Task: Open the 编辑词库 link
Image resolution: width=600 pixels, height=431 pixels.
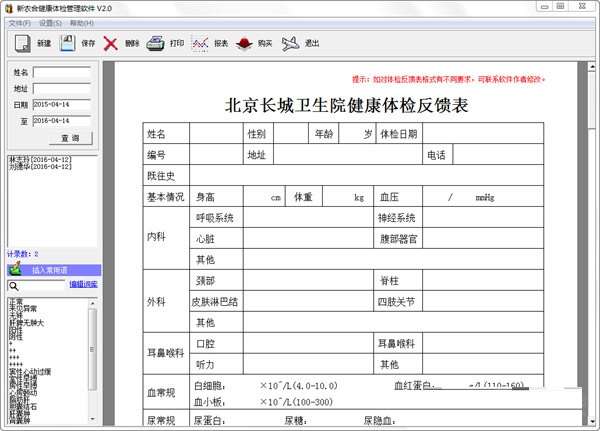Action: point(83,285)
